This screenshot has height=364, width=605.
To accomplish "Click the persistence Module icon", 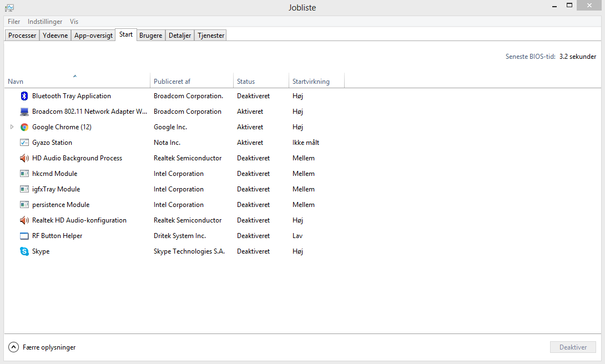I will tap(24, 204).
